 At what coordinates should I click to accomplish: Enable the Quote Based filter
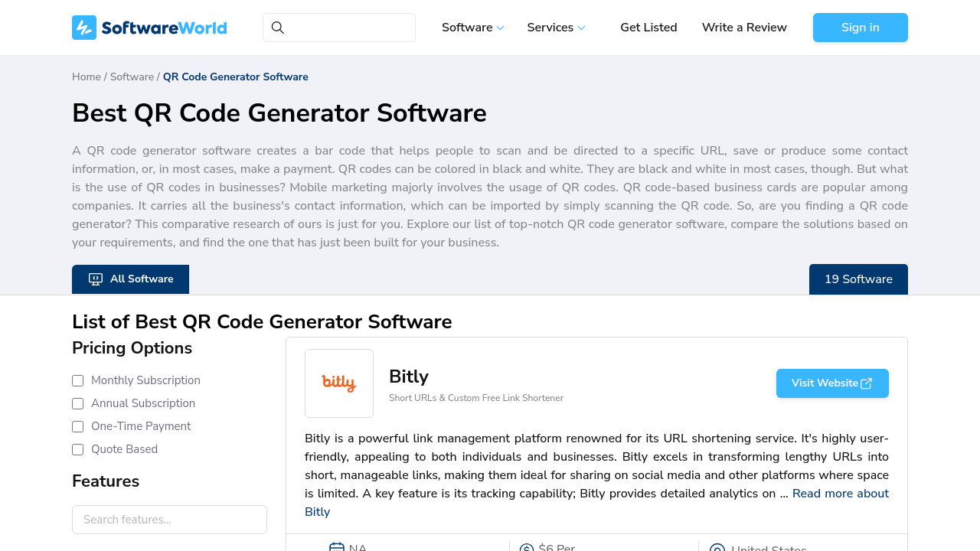77,449
